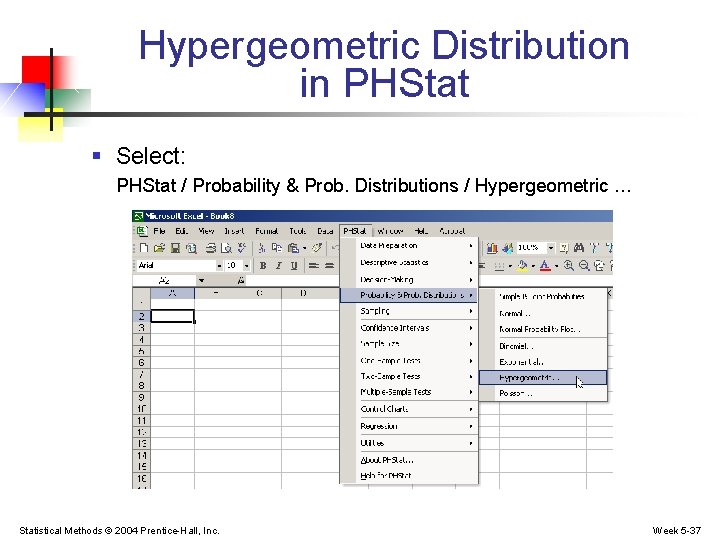Expand Multiple-Sample Tests submenu

click(409, 392)
